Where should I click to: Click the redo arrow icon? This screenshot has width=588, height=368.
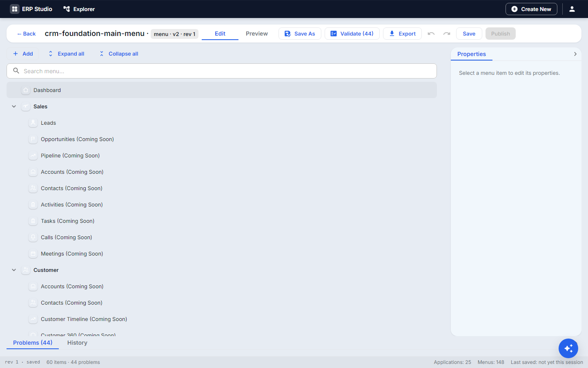pyautogui.click(x=447, y=34)
